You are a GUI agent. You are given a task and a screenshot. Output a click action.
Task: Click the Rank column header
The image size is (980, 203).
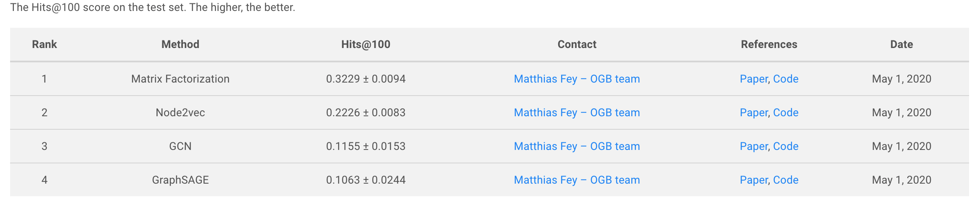(44, 44)
